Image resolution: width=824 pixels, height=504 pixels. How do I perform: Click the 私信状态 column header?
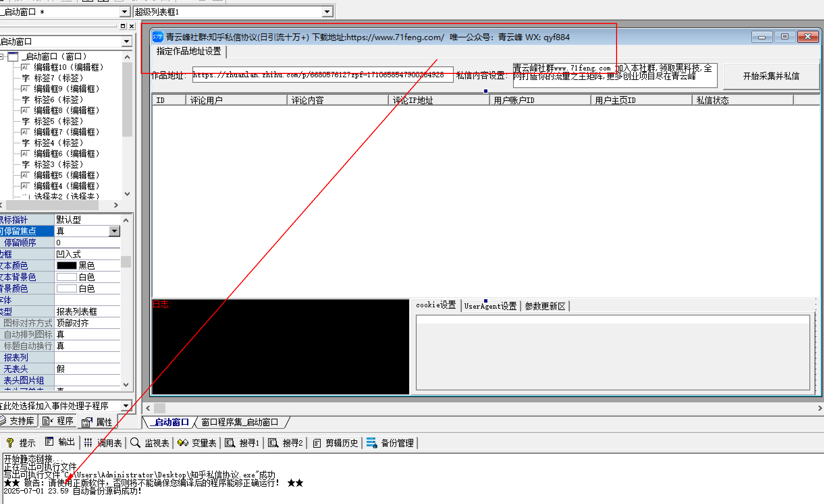pyautogui.click(x=743, y=100)
